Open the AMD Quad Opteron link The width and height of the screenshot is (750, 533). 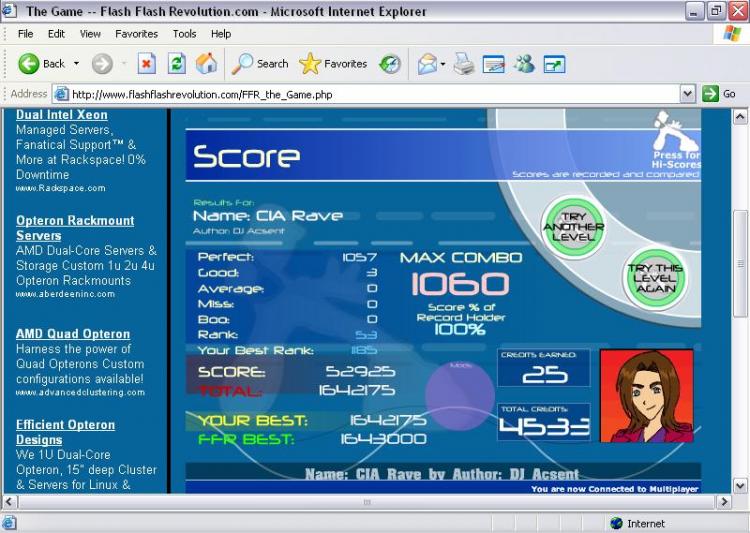(73, 334)
